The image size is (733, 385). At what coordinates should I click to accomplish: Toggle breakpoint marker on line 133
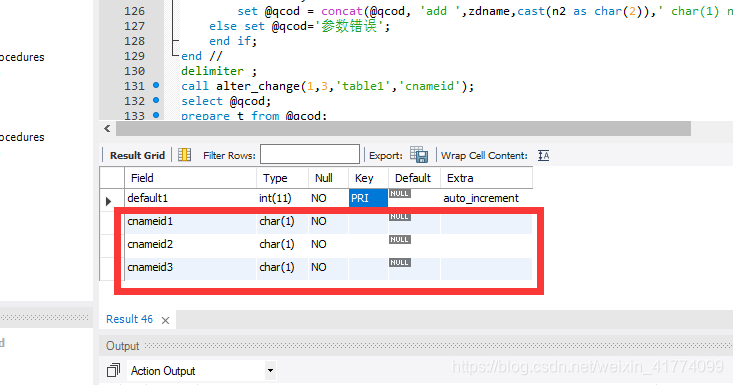156,114
